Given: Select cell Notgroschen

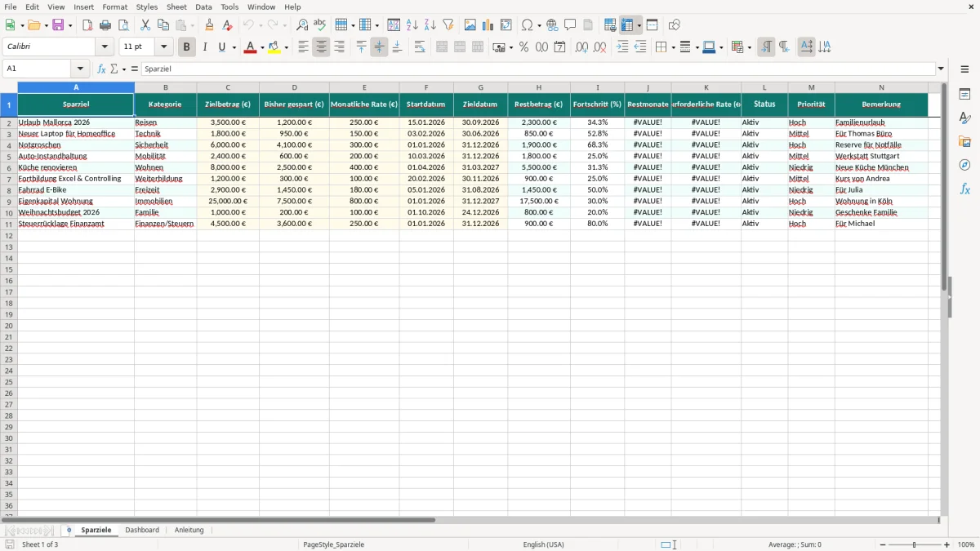Looking at the screenshot, I should 76,144.
